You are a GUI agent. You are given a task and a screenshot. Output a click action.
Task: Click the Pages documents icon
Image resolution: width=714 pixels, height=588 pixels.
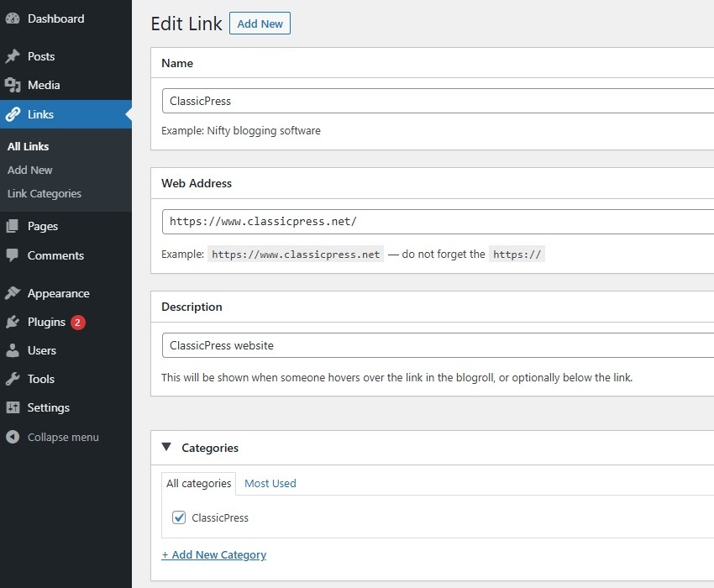tap(13, 226)
